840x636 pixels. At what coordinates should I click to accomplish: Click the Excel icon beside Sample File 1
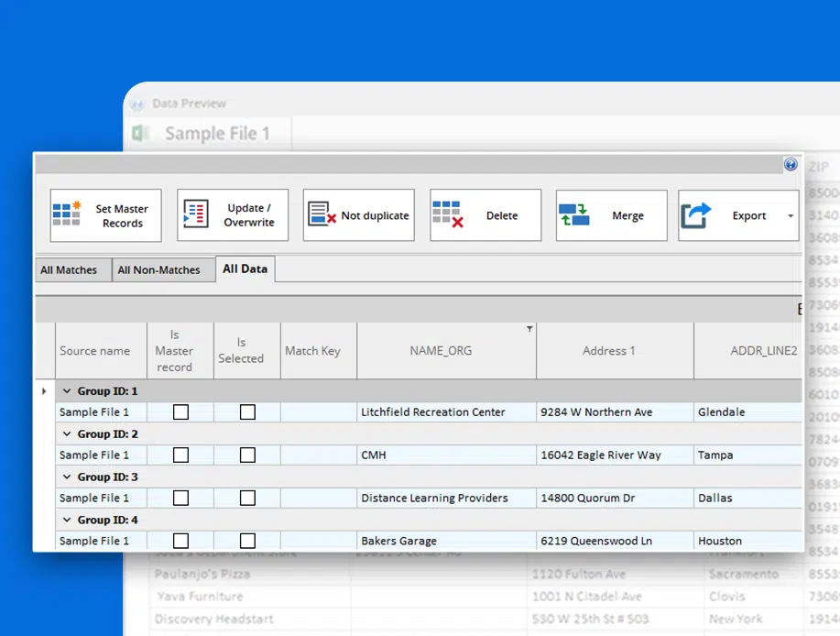click(x=140, y=134)
